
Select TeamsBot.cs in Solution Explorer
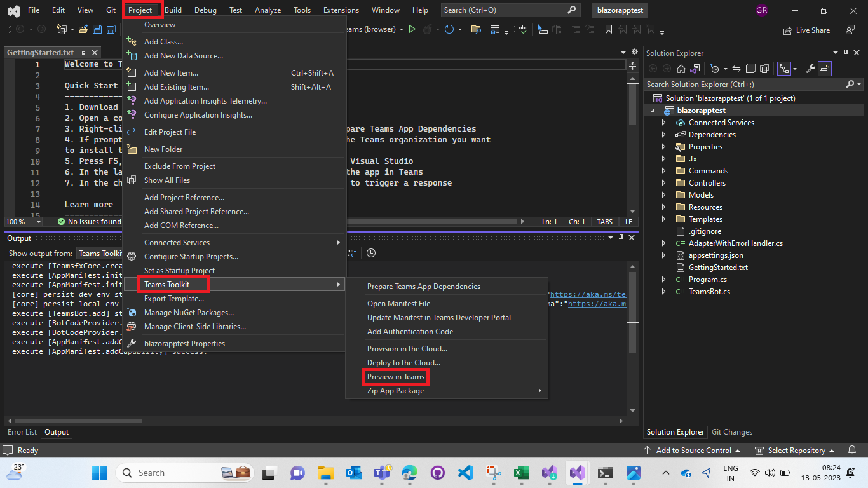coord(709,292)
